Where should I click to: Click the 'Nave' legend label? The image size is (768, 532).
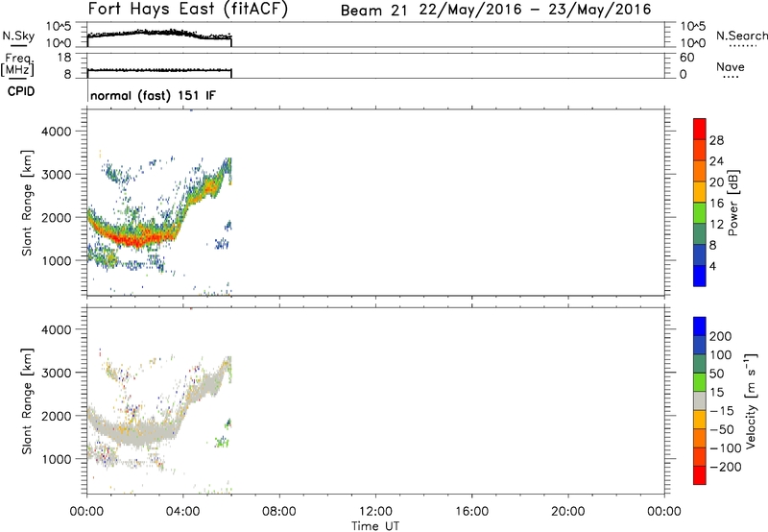[731, 66]
